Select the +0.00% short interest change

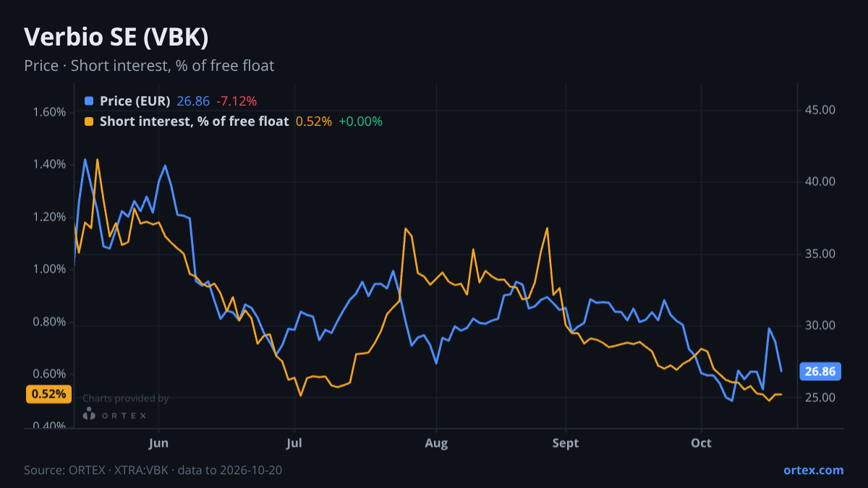click(360, 121)
